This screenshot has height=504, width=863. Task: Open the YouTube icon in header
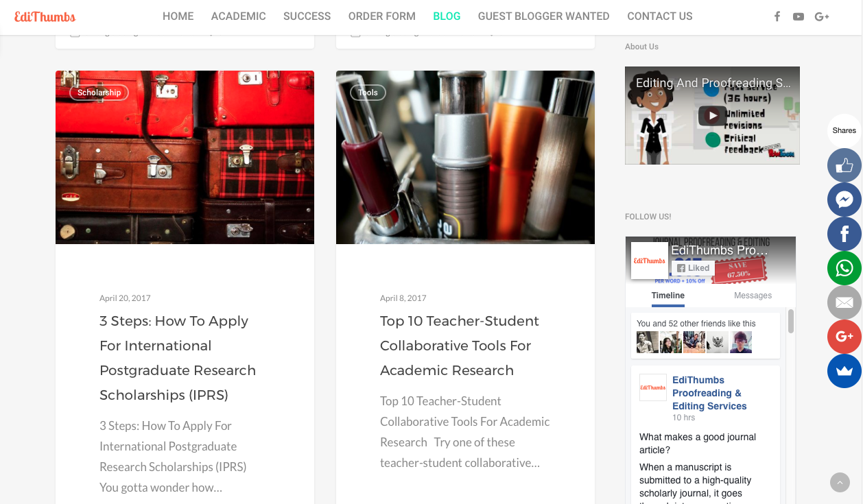(798, 16)
